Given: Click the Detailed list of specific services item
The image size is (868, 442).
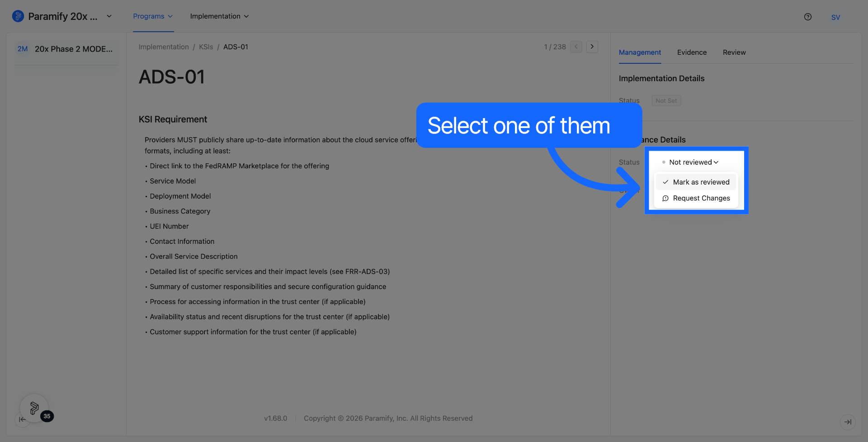Looking at the screenshot, I should coord(270,271).
